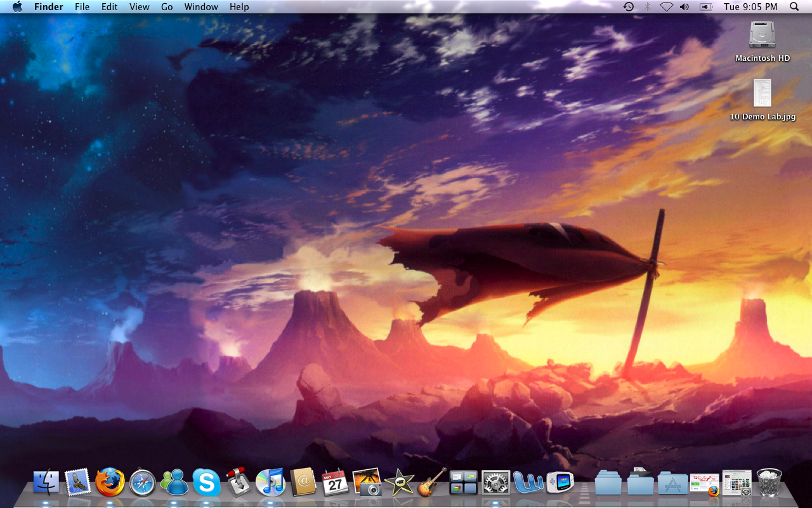812x508 pixels.
Task: Open the Documents folder stack in Dock
Action: (x=608, y=483)
